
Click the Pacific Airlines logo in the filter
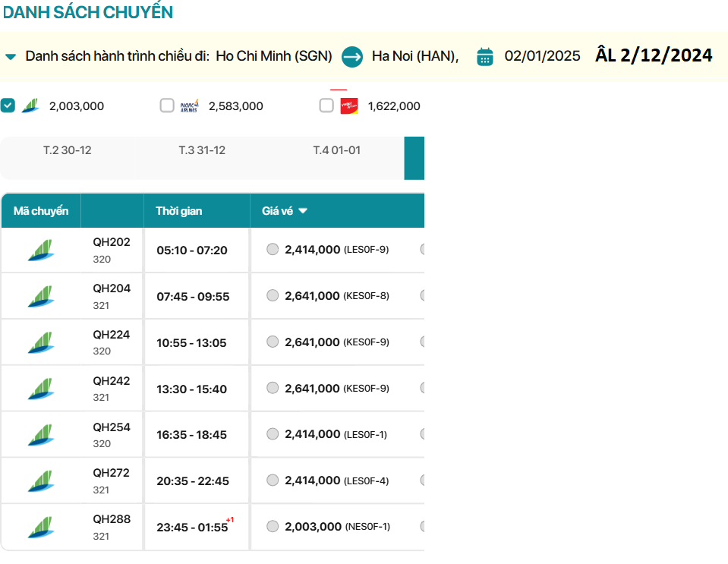(189, 106)
